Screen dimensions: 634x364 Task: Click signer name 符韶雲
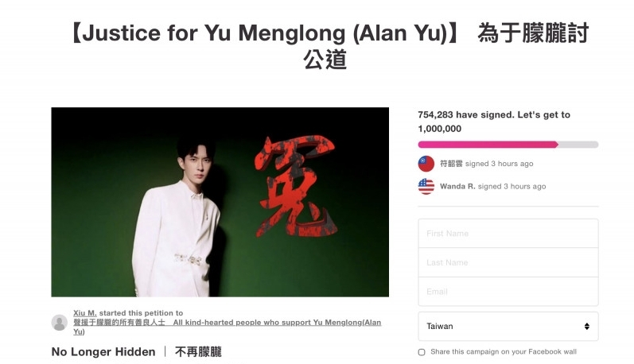point(451,164)
